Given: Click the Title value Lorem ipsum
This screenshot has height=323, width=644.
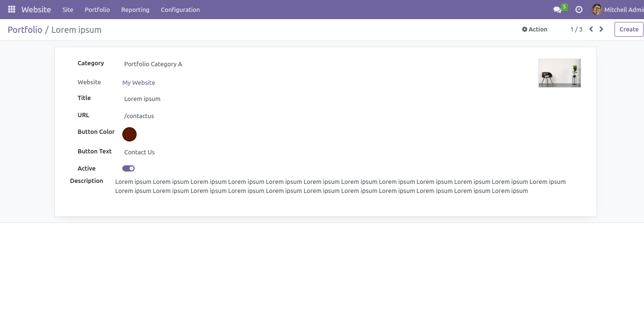Looking at the screenshot, I should pyautogui.click(x=142, y=99).
